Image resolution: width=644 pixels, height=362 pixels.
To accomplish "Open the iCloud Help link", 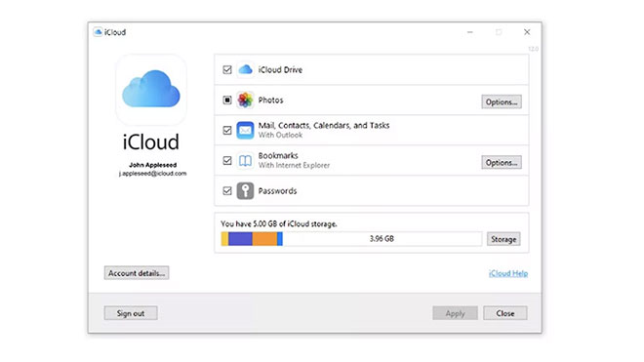I will point(508,273).
